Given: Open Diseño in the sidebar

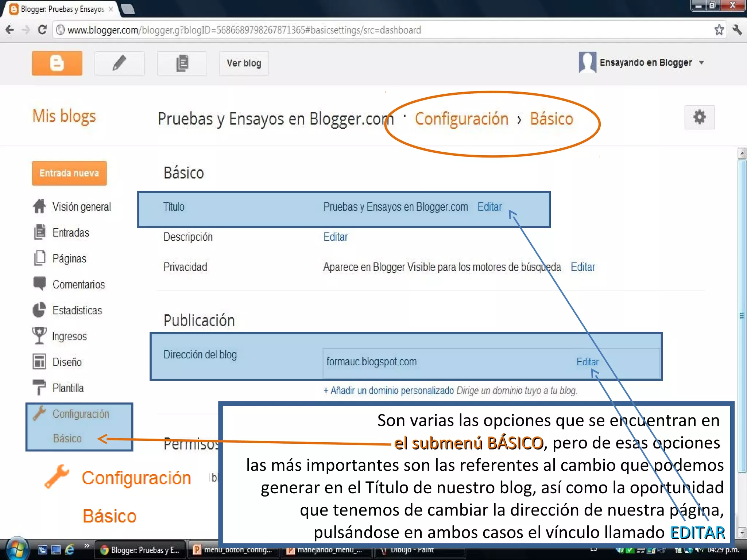Looking at the screenshot, I should (x=67, y=362).
